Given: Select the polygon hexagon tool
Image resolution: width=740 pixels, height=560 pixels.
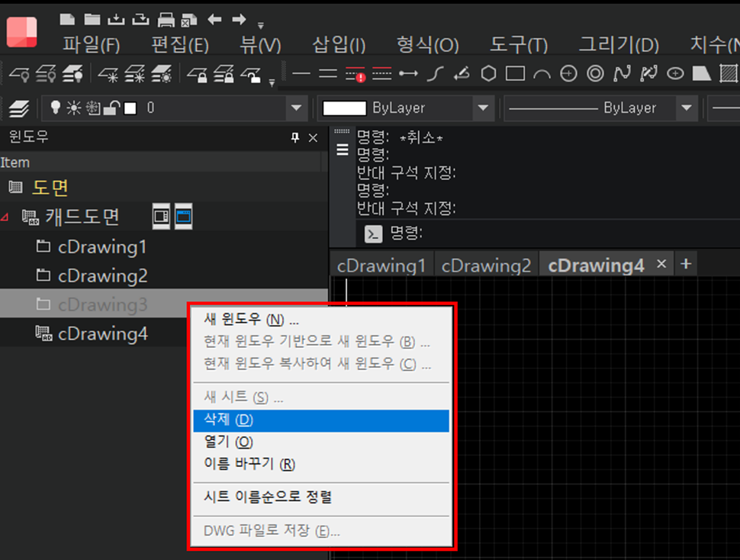Looking at the screenshot, I should pos(488,73).
